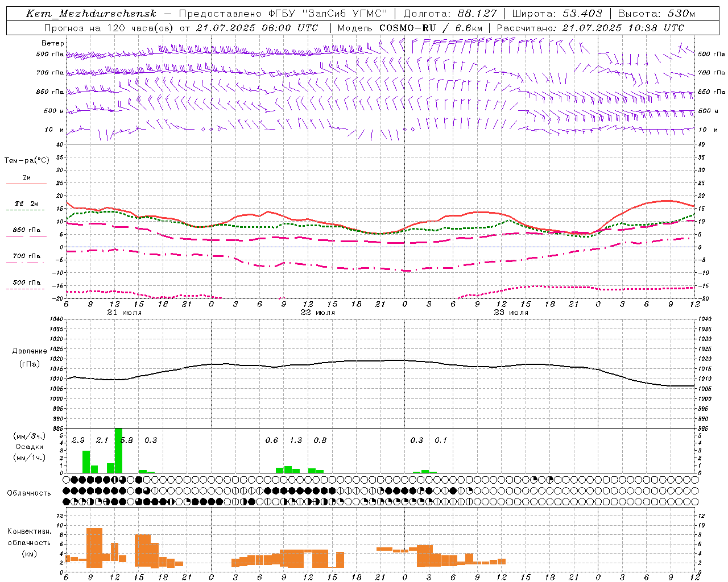Click the elevation text Высота: 530м
Image resolution: width=728 pixels, height=582 pixels.
coord(656,14)
